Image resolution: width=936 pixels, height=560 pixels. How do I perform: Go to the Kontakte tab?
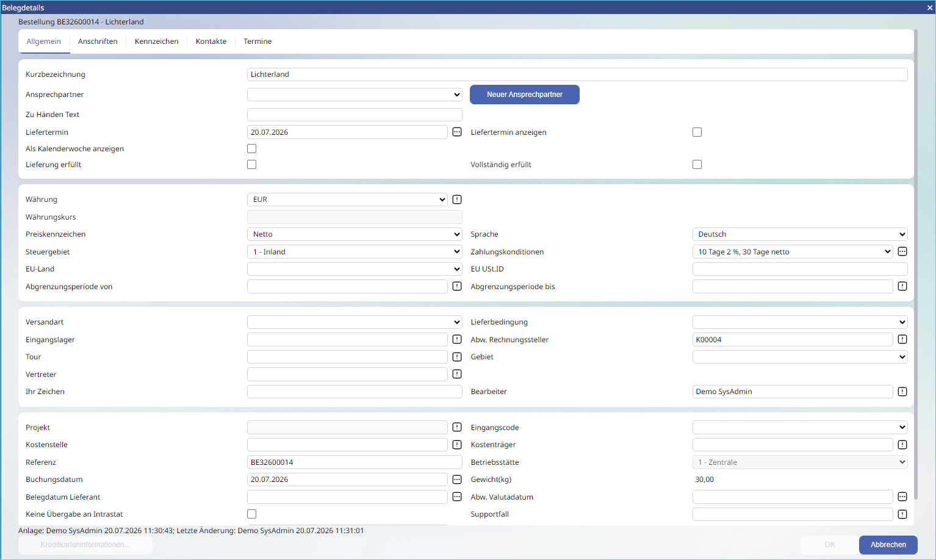[x=211, y=41]
